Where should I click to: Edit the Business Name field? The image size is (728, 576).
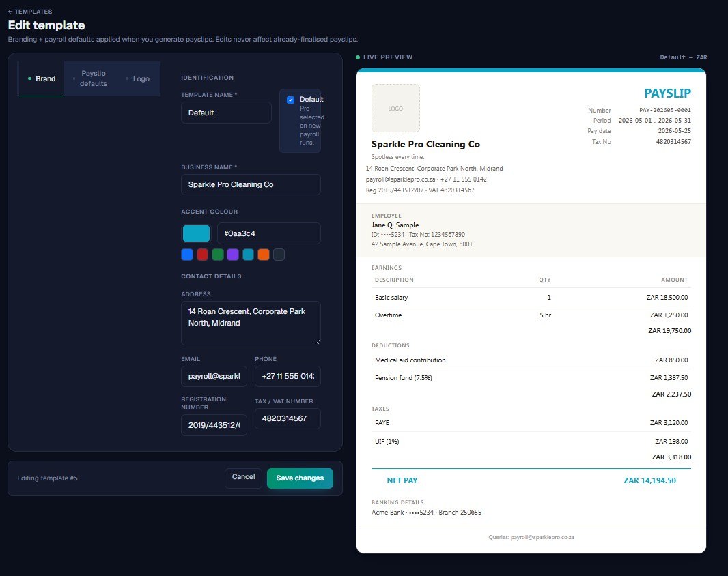click(251, 185)
